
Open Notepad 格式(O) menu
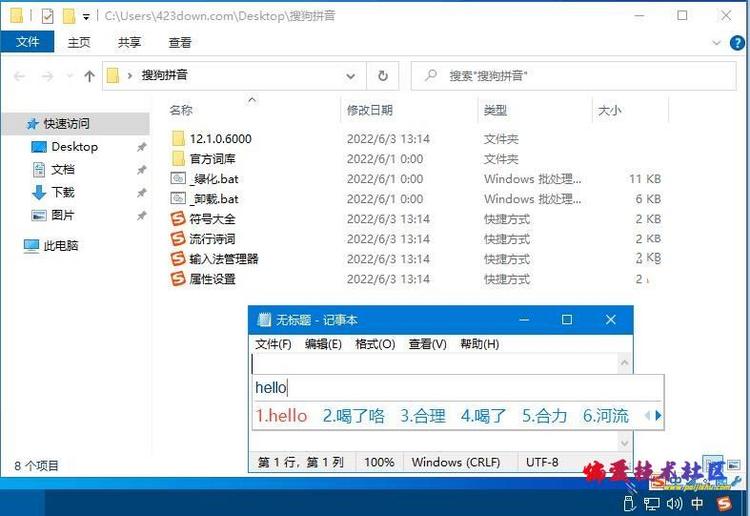pos(375,344)
